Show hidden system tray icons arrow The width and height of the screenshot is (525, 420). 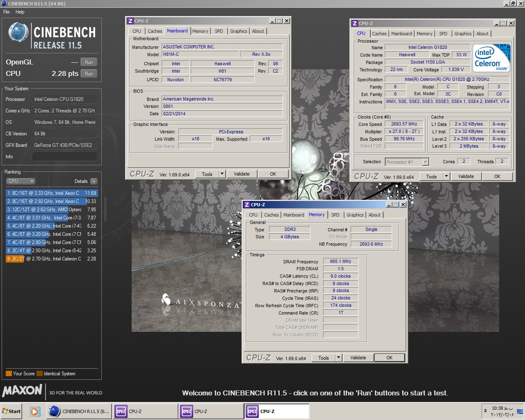click(x=486, y=411)
